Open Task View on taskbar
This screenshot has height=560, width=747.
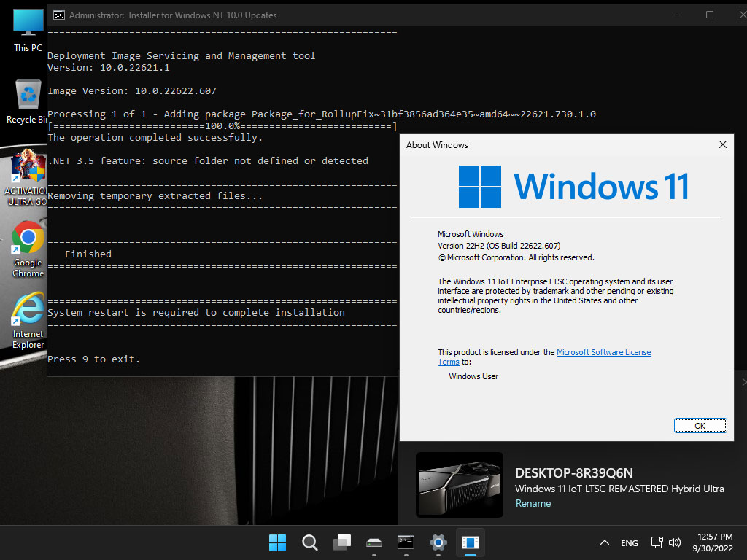click(342, 542)
